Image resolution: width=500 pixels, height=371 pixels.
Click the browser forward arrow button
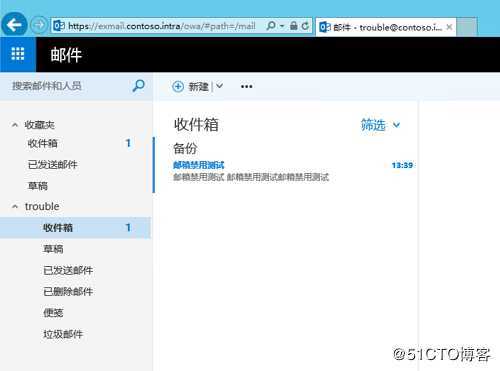39,25
